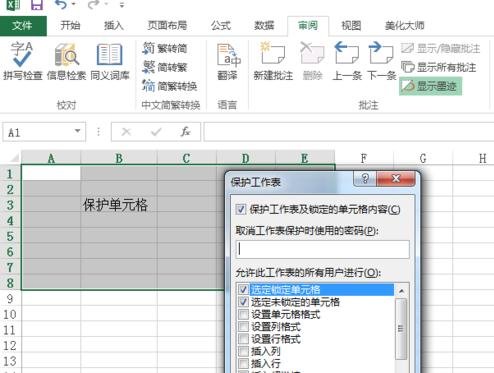The height and width of the screenshot is (373, 494).
Task: Open the Undo history dropdown arrow
Action: point(74,4)
